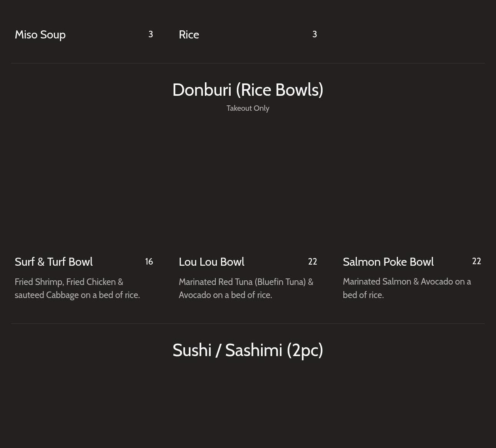This screenshot has width=496, height=448.
Task: Click the Sushi / Sashimi (2pc) heading
Action: pos(248,350)
